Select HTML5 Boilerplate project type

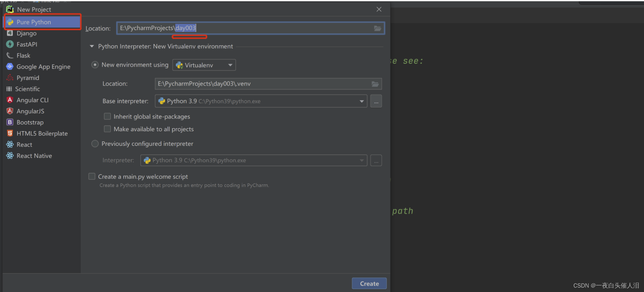(42, 133)
